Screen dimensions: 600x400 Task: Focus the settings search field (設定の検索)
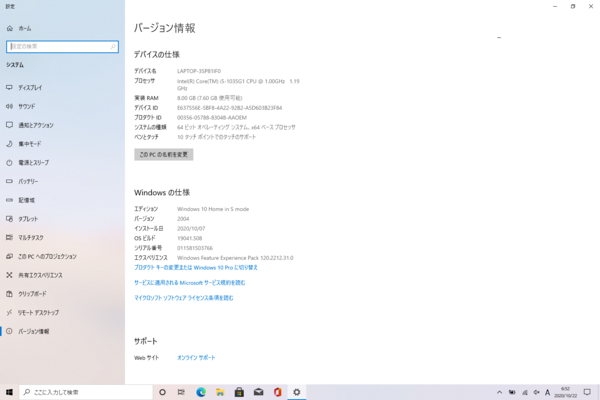coord(62,47)
